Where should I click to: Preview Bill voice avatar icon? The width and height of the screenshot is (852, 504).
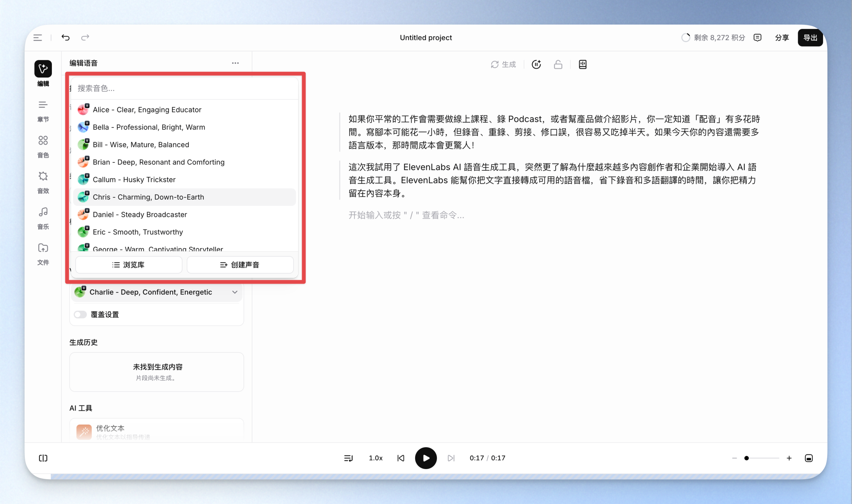pyautogui.click(x=83, y=144)
